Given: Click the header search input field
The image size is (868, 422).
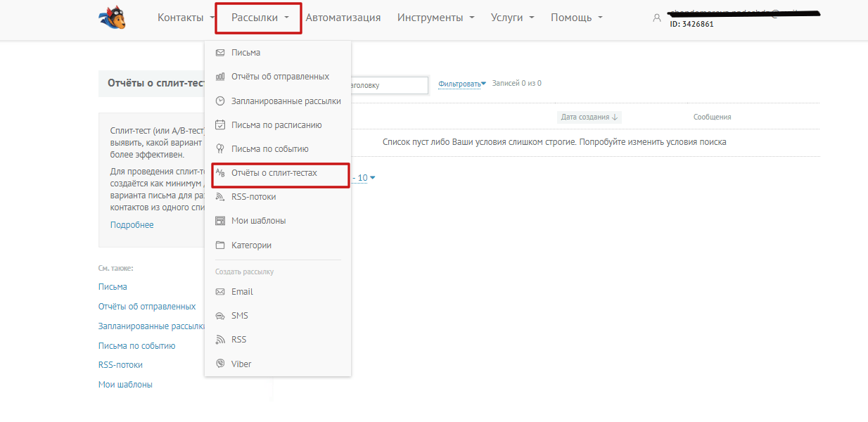Looking at the screenshot, I should 389,85.
